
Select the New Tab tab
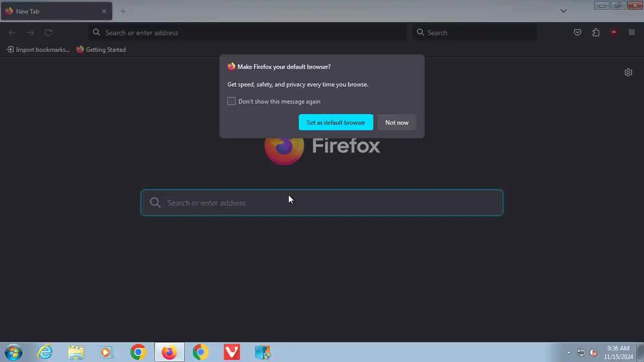56,11
